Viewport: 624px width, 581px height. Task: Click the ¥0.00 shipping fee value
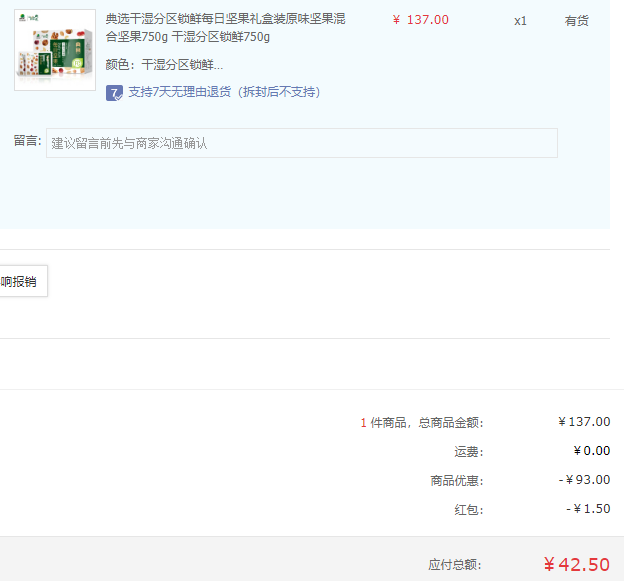[x=591, y=451]
